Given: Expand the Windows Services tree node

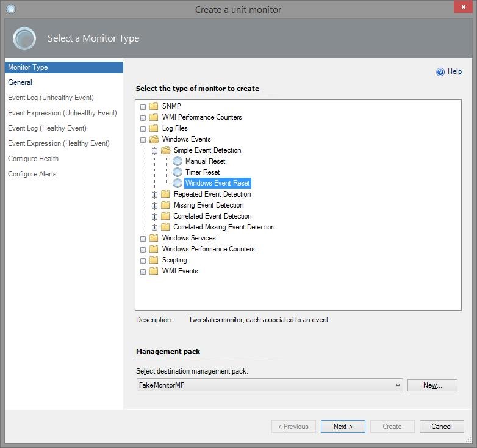Looking at the screenshot, I should click(x=143, y=238).
